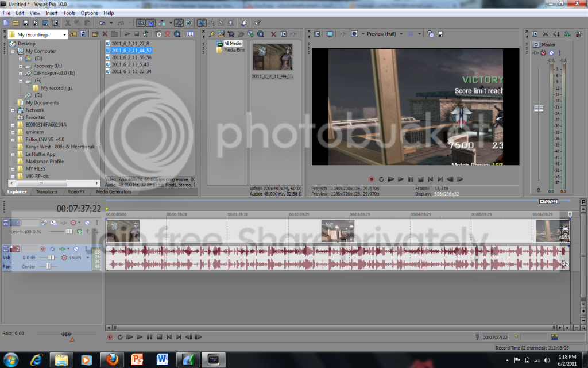
Task: Refresh the Explorer file list
Action: (83, 34)
